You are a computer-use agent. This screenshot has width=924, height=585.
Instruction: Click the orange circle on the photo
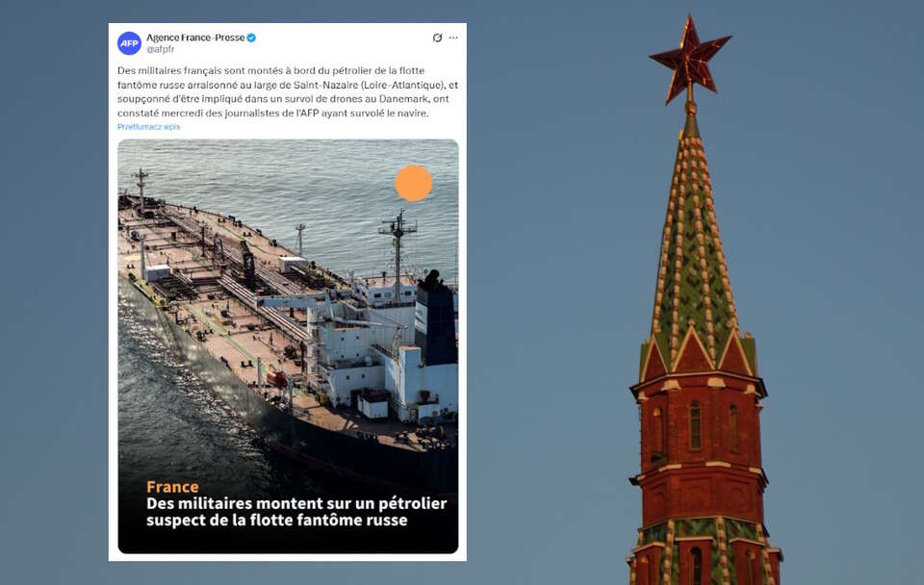(x=413, y=183)
